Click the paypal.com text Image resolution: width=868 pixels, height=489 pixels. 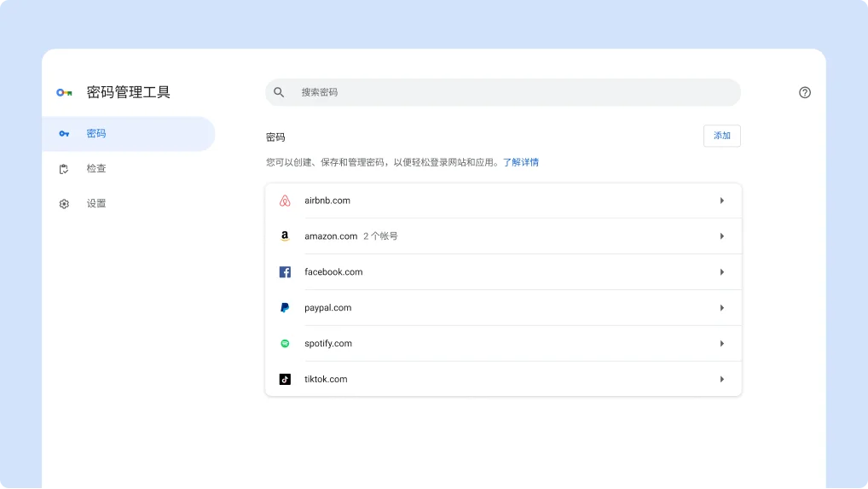click(x=327, y=308)
